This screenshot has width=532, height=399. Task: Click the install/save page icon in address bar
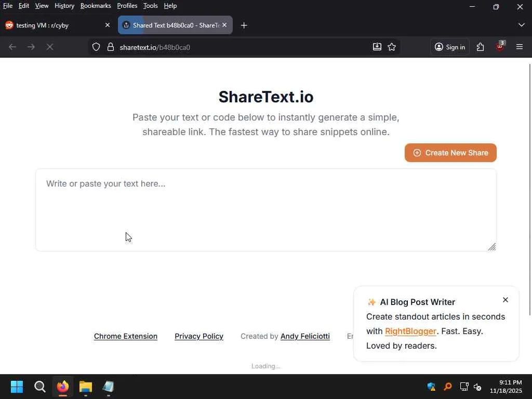click(x=377, y=47)
